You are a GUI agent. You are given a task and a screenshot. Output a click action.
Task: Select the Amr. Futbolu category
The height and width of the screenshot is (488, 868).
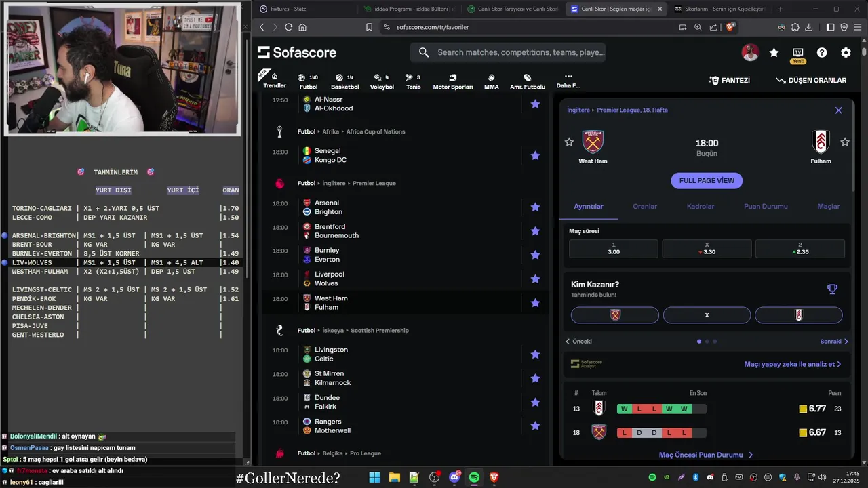(x=528, y=81)
